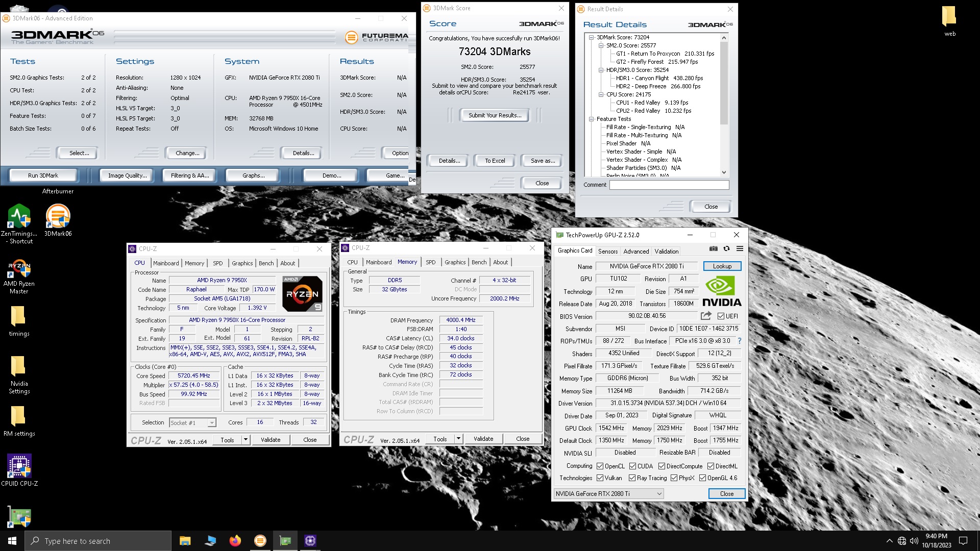Collapse the SM2.0 Score tree node
This screenshot has width=980, height=551.
point(601,45)
